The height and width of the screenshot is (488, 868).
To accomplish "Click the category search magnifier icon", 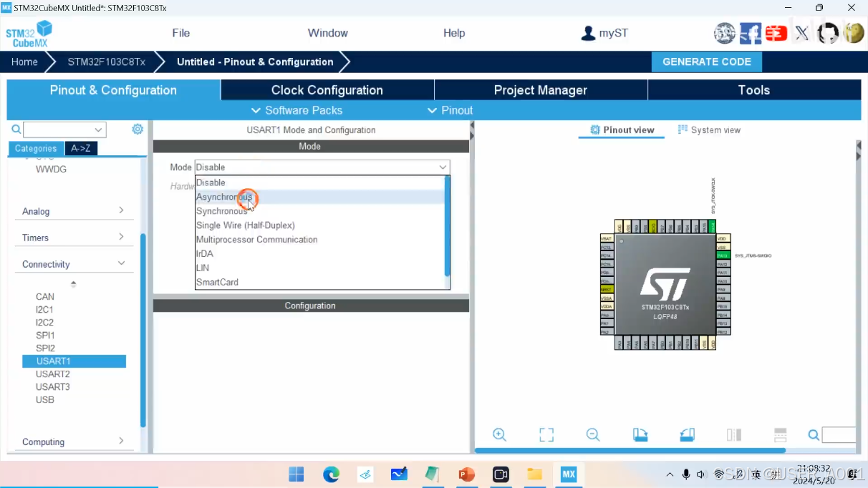I will 16,130.
